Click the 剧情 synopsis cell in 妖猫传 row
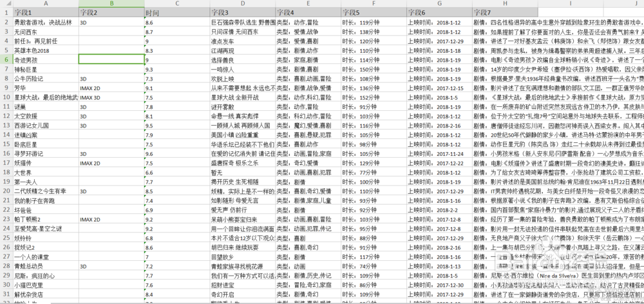 (x=558, y=163)
